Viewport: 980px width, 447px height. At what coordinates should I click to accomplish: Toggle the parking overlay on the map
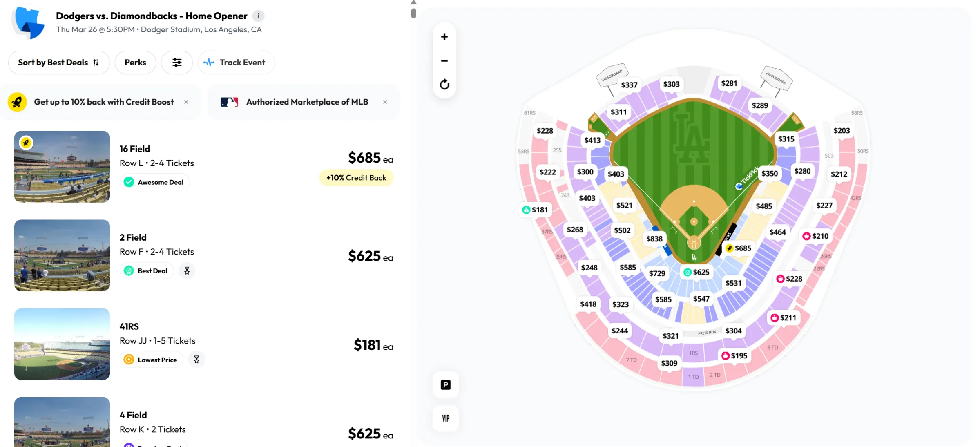pyautogui.click(x=445, y=384)
